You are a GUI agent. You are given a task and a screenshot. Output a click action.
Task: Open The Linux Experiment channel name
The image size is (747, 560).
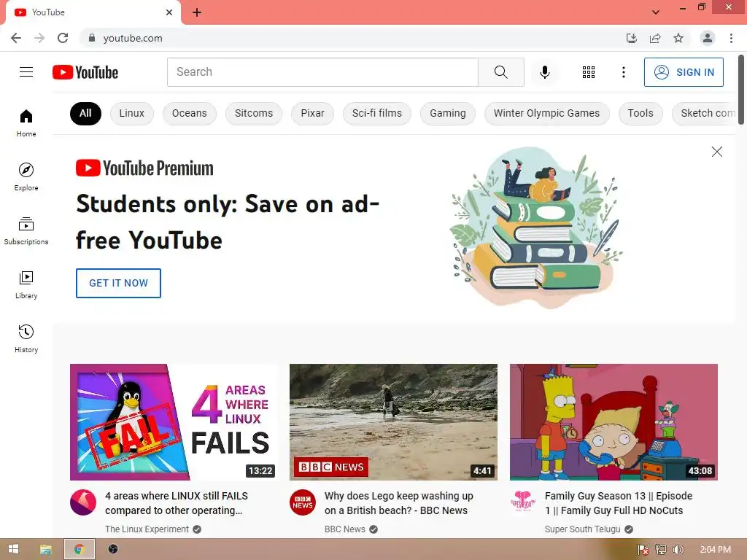(147, 529)
